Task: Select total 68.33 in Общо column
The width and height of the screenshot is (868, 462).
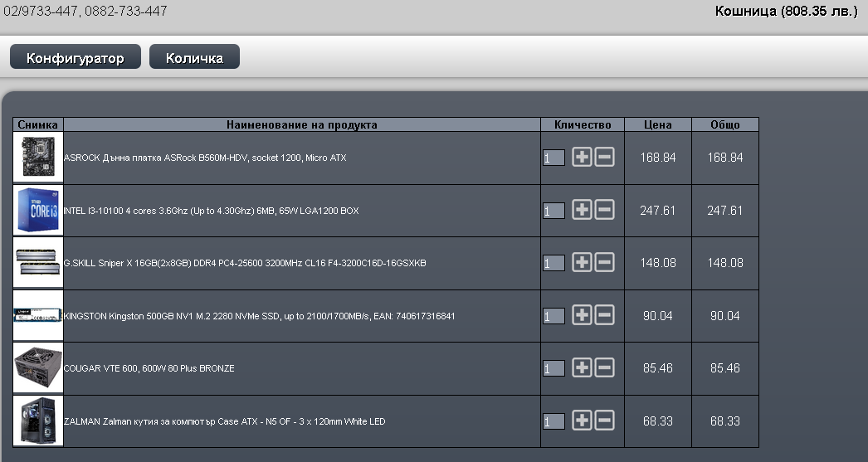Action: pyautogui.click(x=725, y=421)
